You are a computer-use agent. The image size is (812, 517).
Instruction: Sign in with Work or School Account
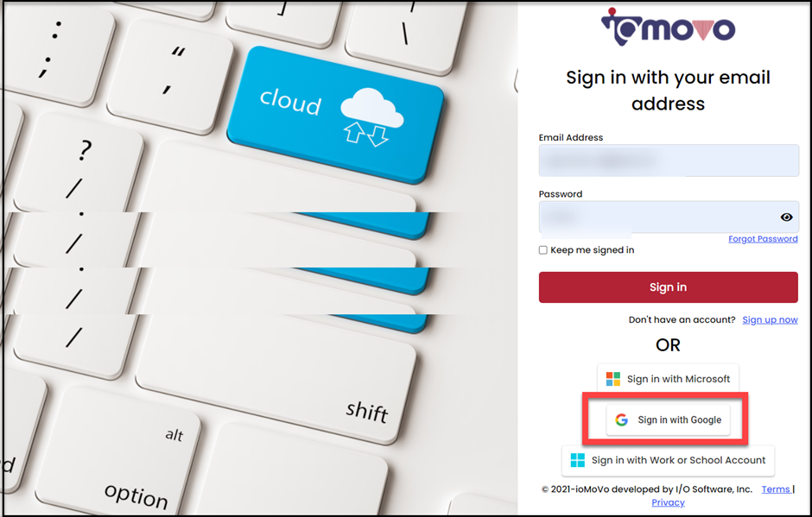click(668, 460)
